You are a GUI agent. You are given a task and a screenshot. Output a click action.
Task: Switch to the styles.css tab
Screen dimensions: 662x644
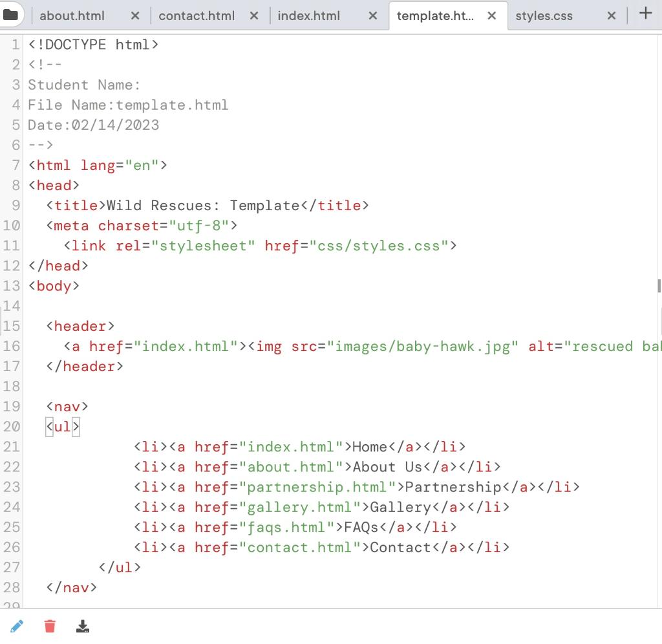pyautogui.click(x=544, y=16)
